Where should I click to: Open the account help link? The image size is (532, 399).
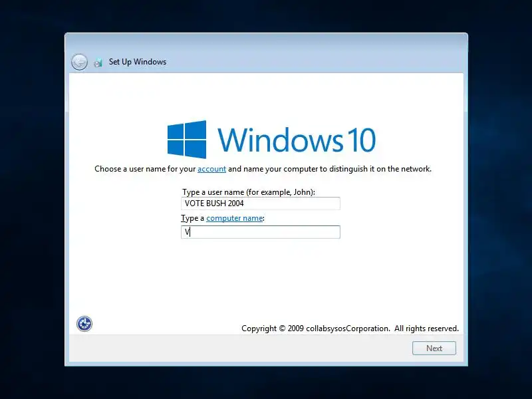click(211, 169)
